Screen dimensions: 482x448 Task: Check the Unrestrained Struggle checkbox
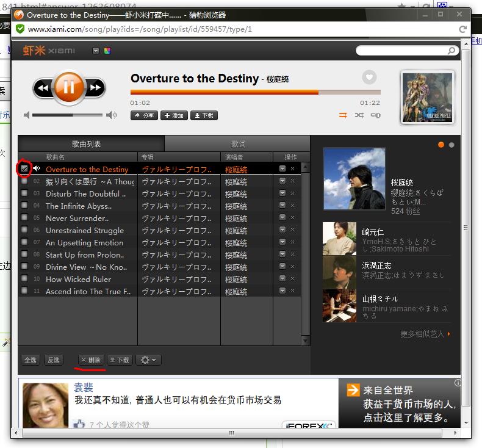[x=24, y=229]
